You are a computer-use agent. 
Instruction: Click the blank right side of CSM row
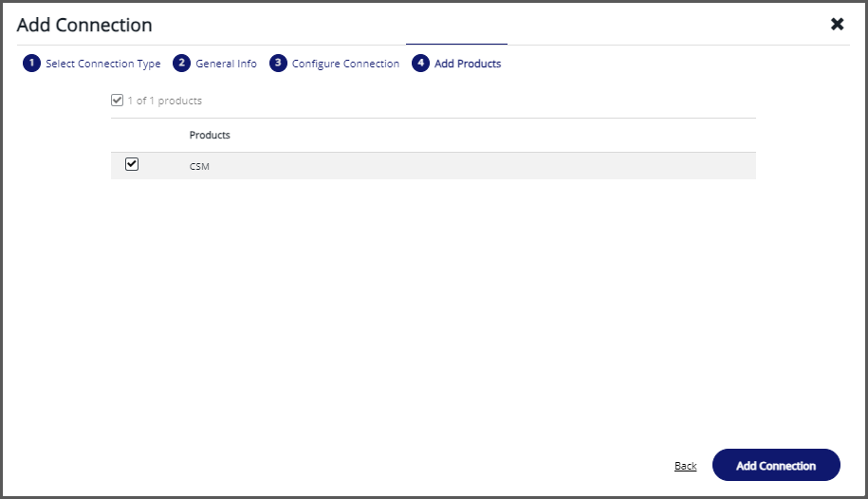pos(569,166)
